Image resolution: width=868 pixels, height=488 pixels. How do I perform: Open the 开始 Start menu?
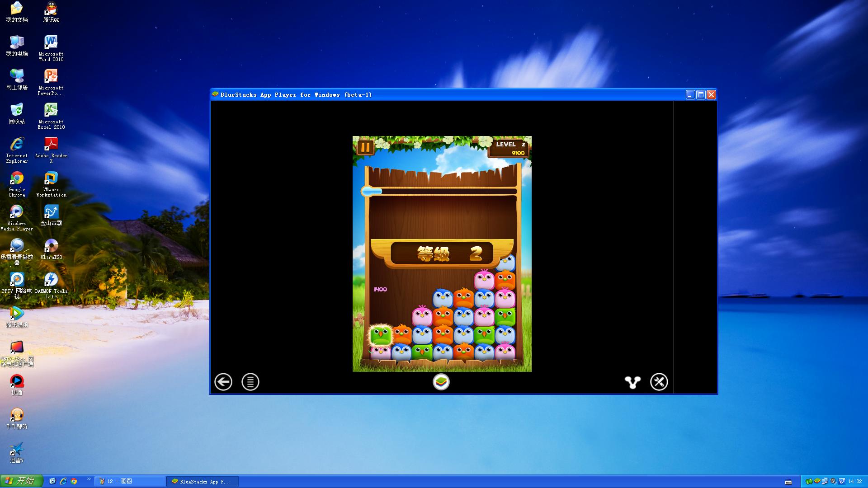22,481
